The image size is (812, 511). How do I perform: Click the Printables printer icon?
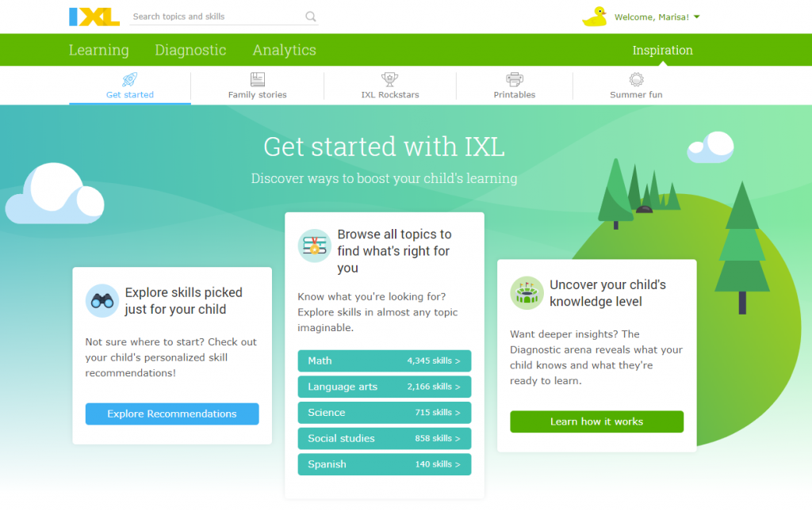[514, 79]
